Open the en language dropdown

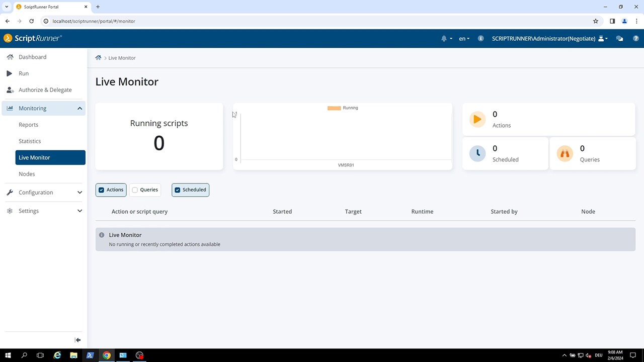click(x=464, y=39)
